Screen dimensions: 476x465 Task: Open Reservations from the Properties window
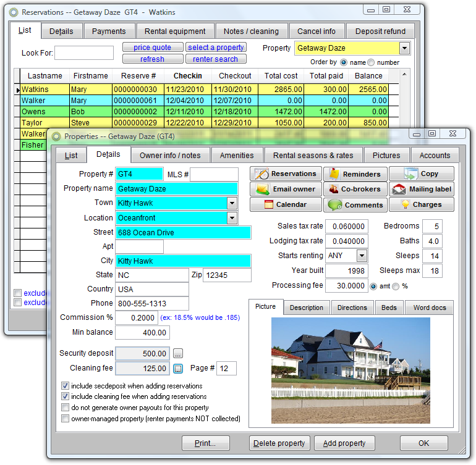(x=286, y=174)
